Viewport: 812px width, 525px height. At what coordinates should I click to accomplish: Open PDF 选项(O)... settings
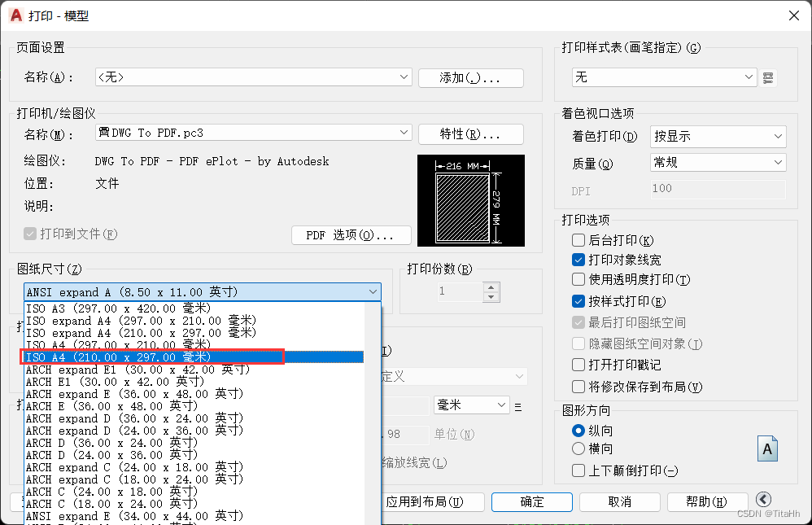351,235
